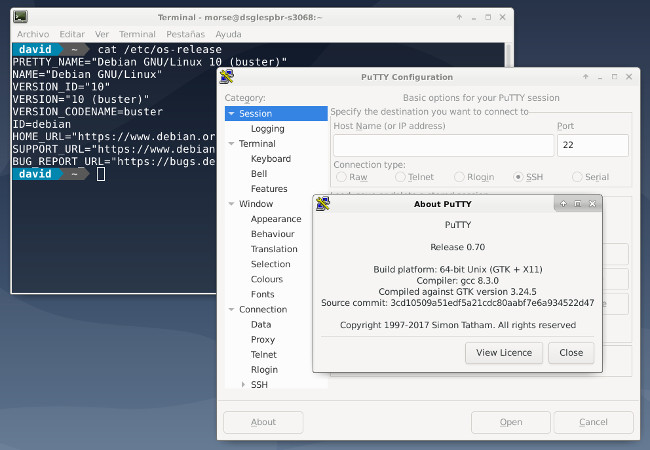Screen dimensions: 650x450
Task: Click PuTTY icon in About PuTTY title bar
Action: click(323, 203)
